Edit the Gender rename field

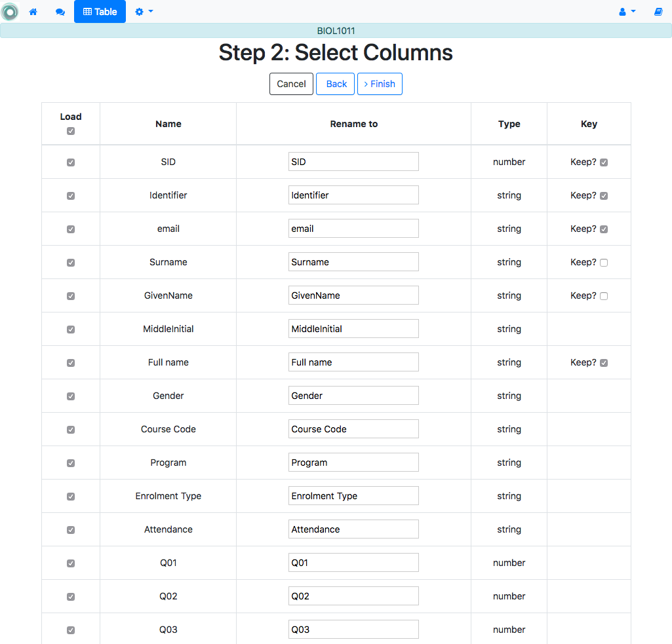[x=353, y=395]
